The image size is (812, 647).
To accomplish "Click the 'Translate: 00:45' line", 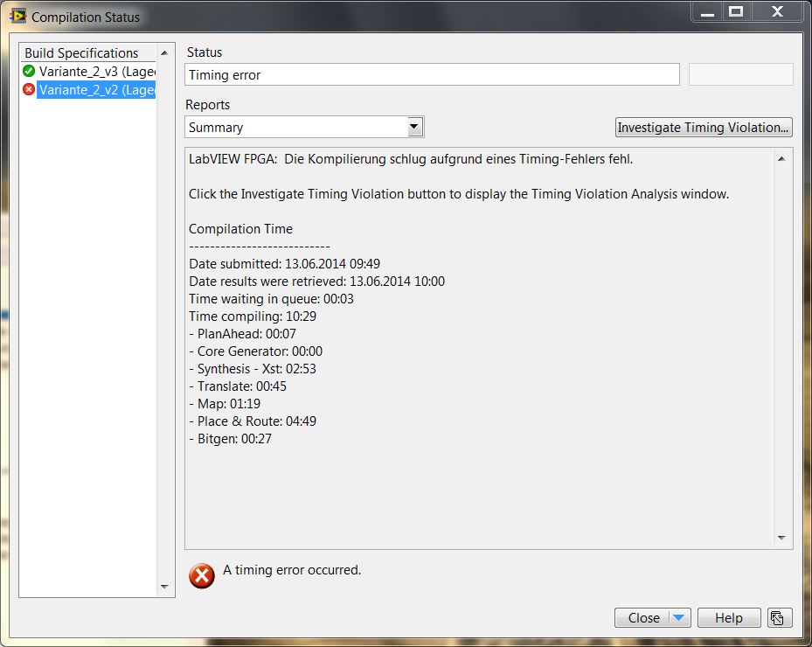I will click(237, 386).
